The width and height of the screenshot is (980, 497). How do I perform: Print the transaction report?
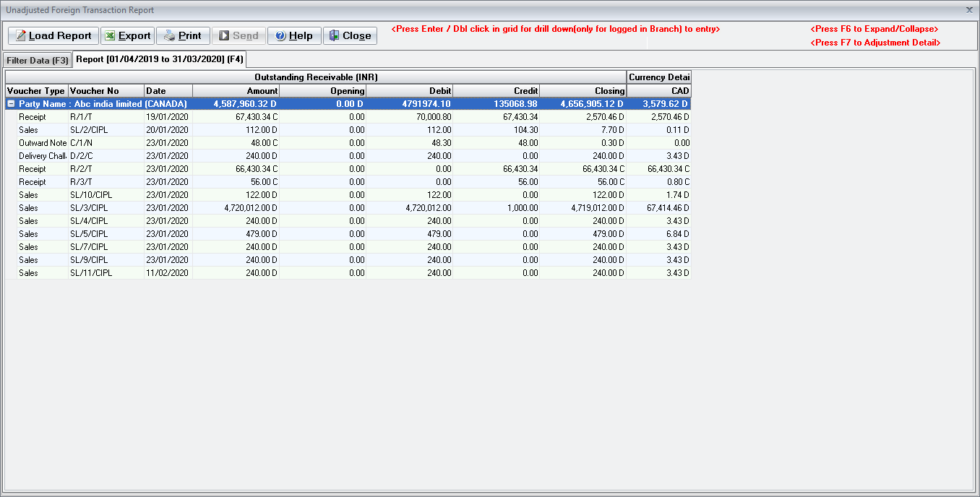point(183,35)
